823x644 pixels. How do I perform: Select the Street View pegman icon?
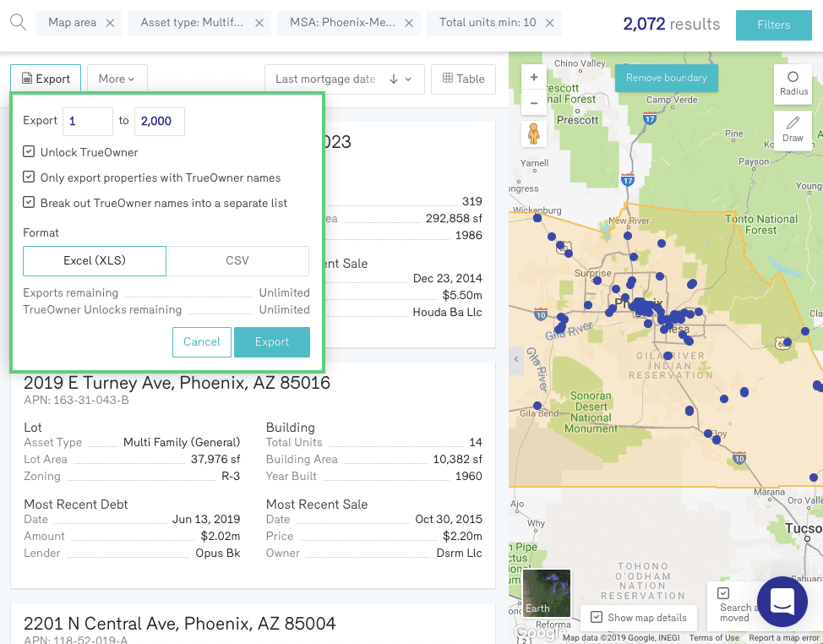(x=534, y=134)
